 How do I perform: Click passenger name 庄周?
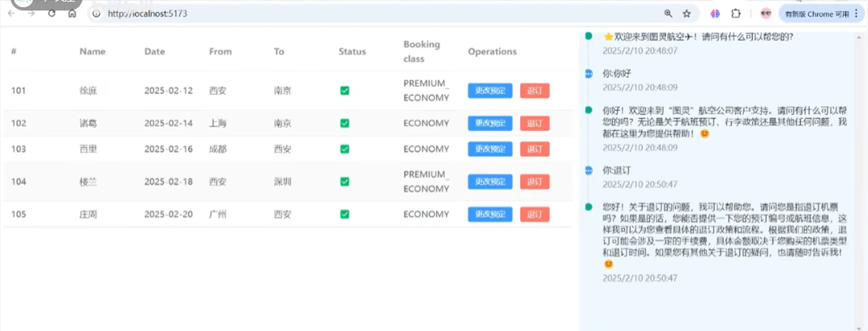pos(88,214)
